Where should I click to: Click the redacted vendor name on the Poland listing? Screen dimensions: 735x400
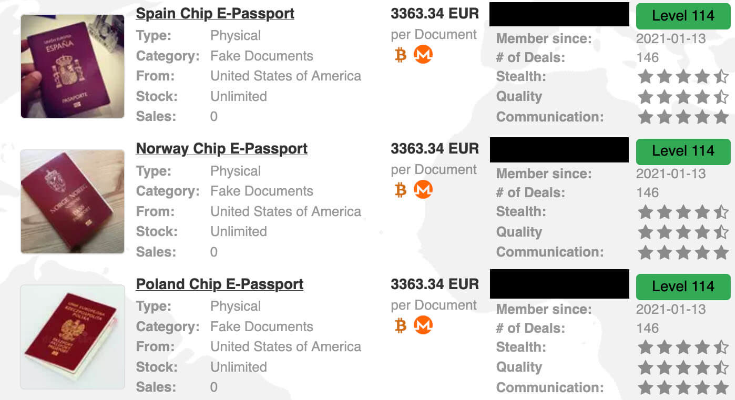[x=559, y=283]
